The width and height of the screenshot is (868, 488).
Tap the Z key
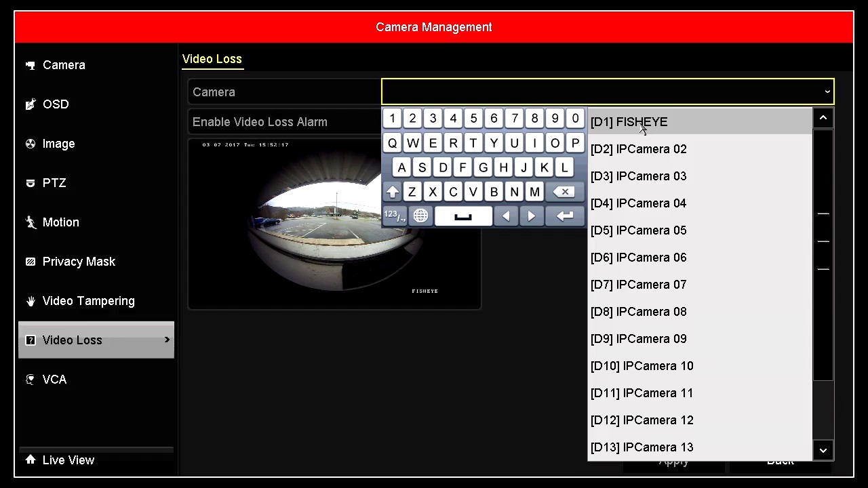tap(412, 192)
